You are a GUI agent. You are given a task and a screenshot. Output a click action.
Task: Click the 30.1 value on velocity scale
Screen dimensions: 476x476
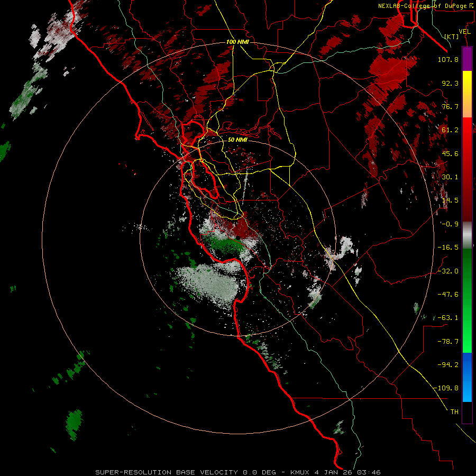point(450,177)
